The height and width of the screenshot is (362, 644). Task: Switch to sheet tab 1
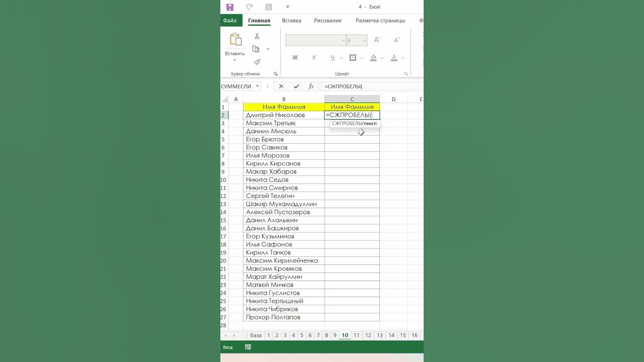pyautogui.click(x=269, y=335)
